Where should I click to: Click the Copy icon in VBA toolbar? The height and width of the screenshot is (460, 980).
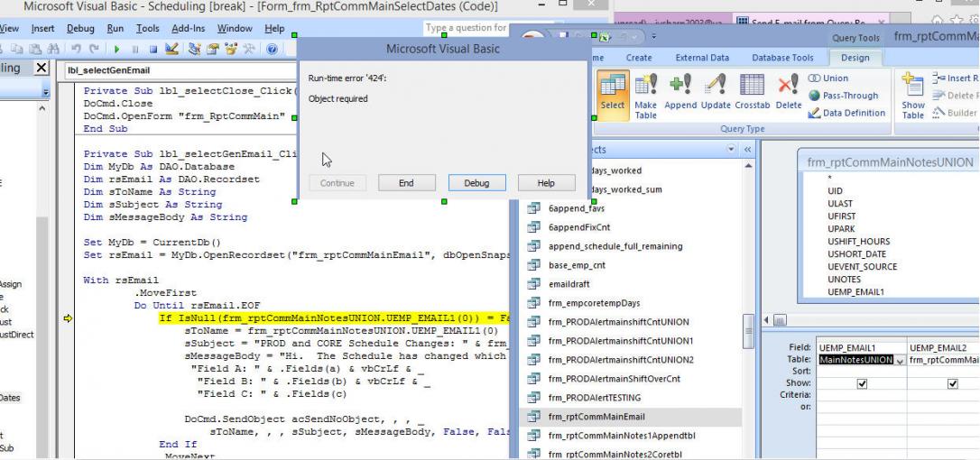(x=17, y=49)
